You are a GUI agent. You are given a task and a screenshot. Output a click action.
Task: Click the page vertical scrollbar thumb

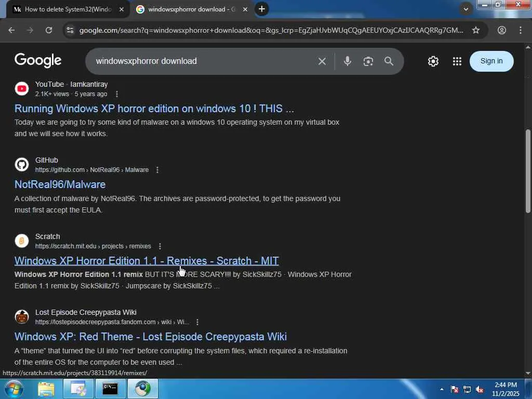(528, 171)
